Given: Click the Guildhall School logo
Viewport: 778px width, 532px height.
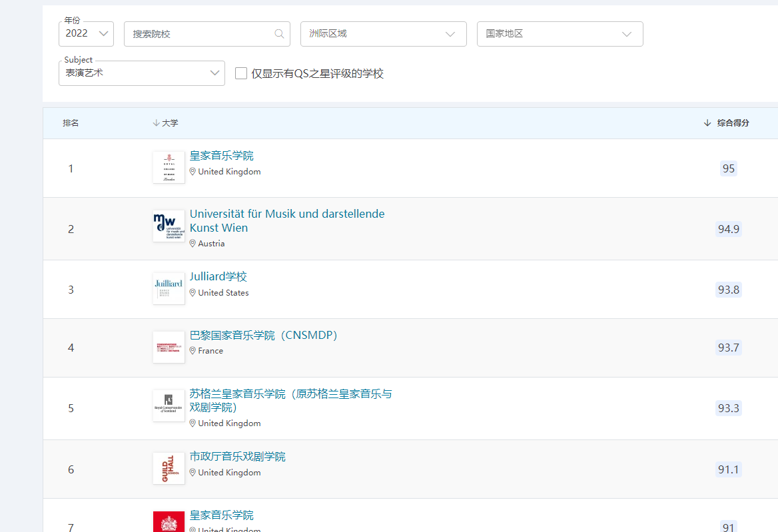Looking at the screenshot, I should click(169, 468).
